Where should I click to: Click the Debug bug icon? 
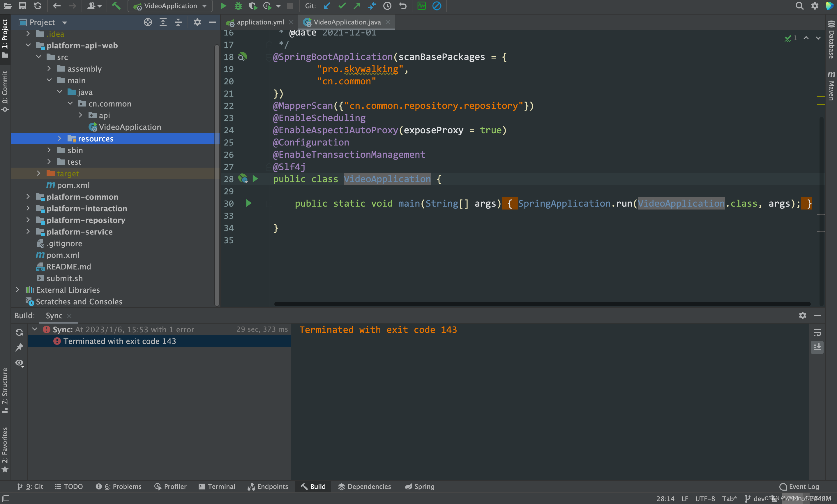(x=238, y=6)
